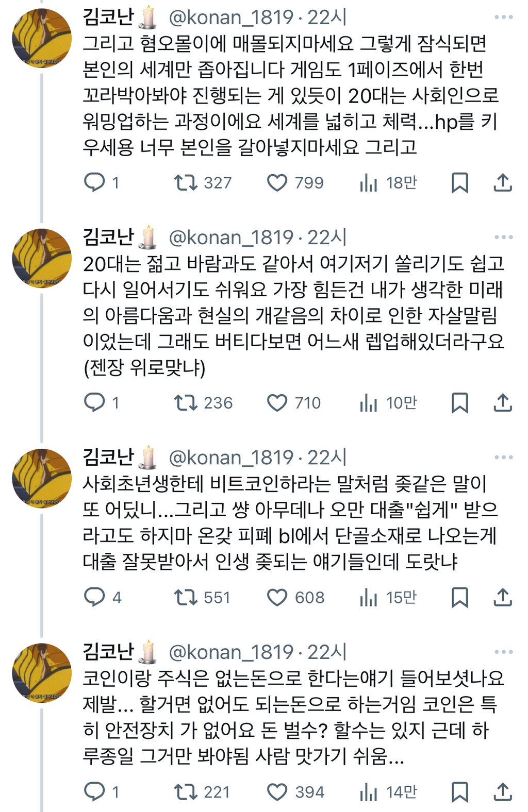Screen dimensions: 528x812
Task: Open @konan_1819 profile from the top tweet
Action: pyautogui.click(x=228, y=16)
